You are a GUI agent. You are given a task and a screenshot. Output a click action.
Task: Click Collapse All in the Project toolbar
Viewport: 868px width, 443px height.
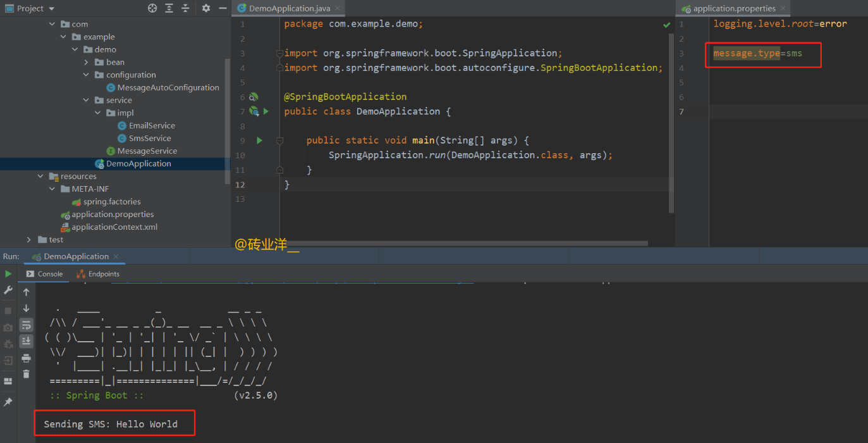[186, 8]
